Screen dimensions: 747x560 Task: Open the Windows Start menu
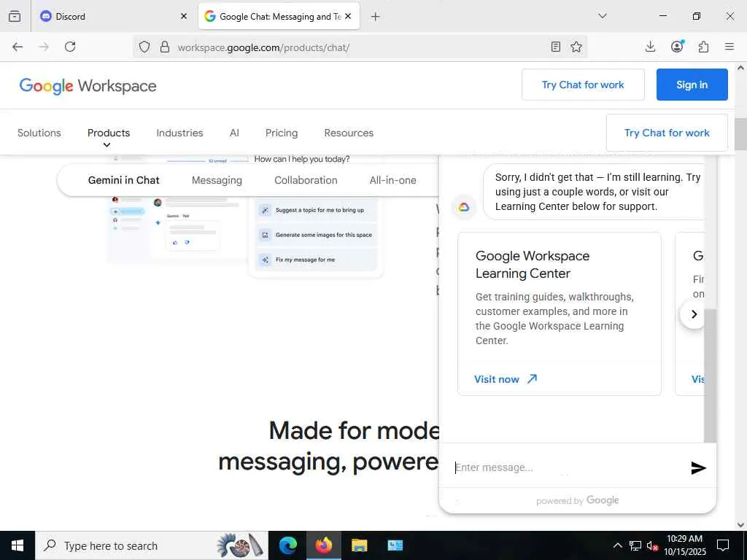point(18,545)
